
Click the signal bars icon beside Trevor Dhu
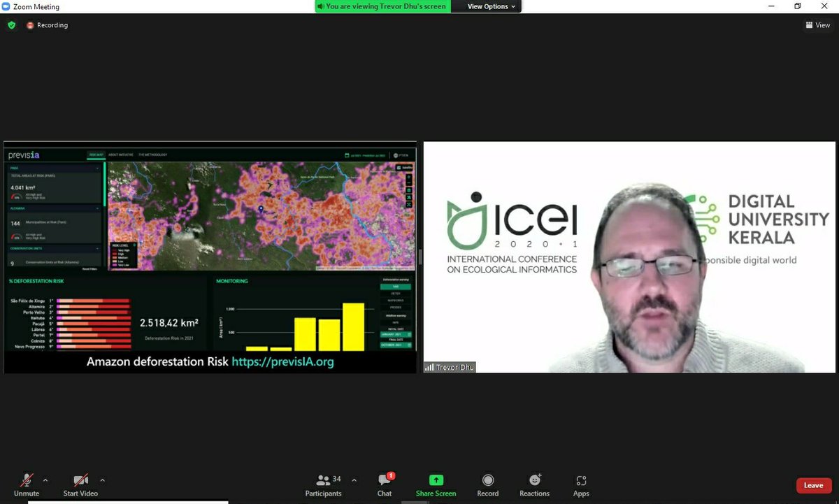[x=429, y=367]
